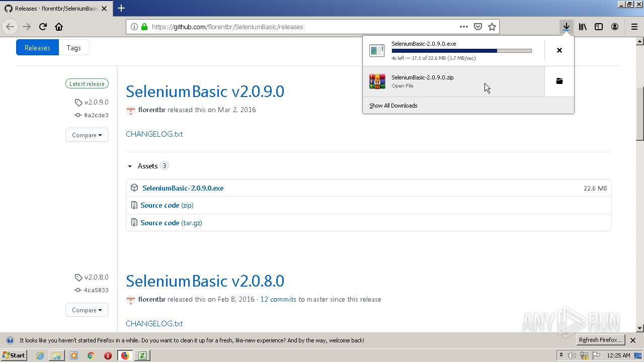Screen dimensions: 644x362
Task: Switch to the Tags tab
Action: (x=74, y=48)
